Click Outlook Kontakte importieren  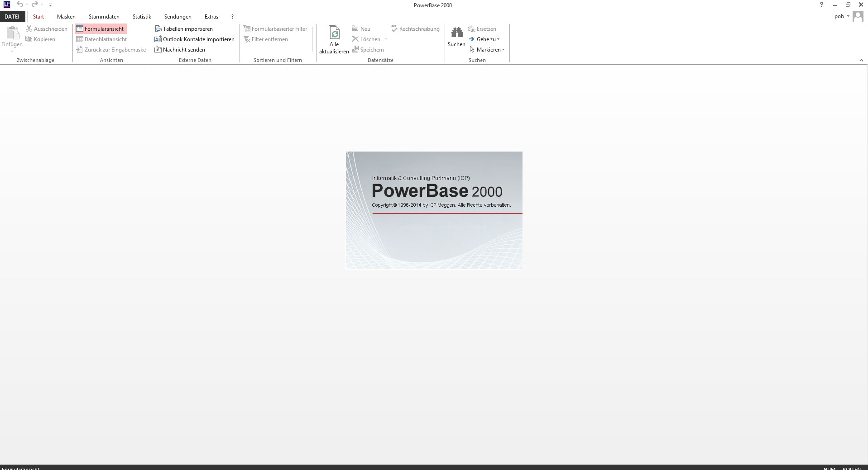[x=195, y=39]
